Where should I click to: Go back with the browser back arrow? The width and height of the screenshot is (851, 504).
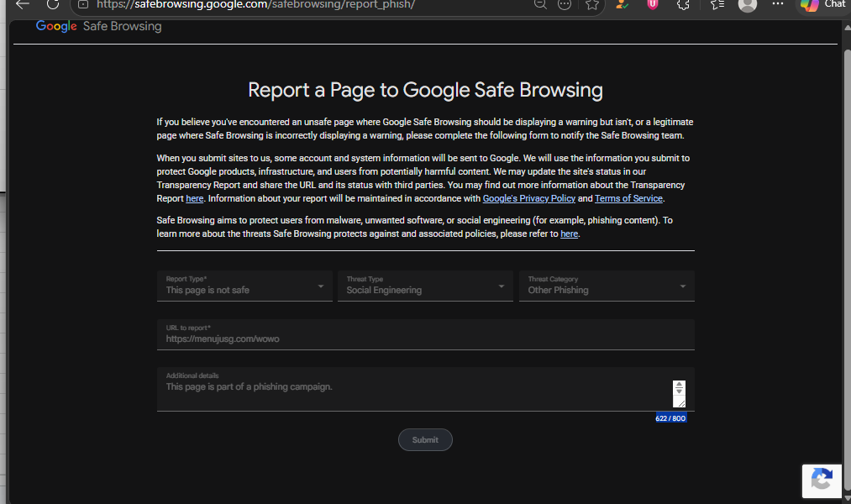tap(22, 4)
